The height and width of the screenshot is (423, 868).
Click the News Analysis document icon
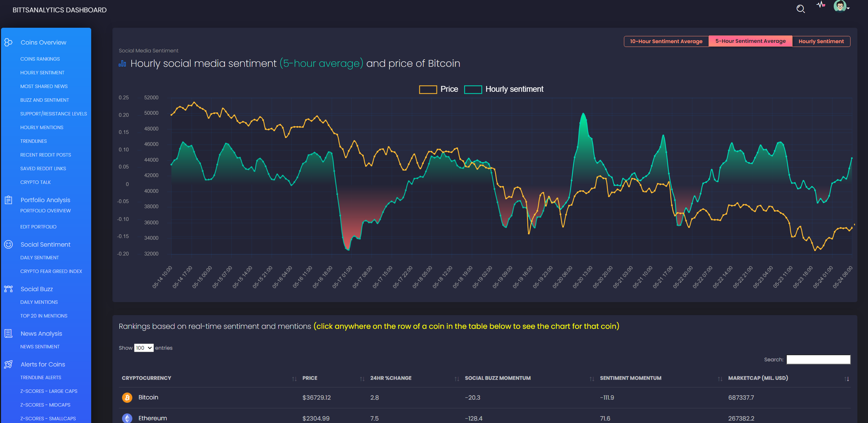click(x=8, y=333)
